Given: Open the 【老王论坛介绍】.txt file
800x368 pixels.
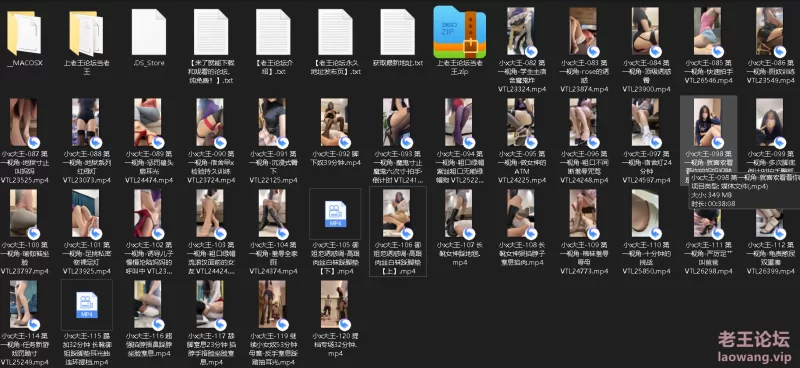Looking at the screenshot, I should tap(273, 32).
